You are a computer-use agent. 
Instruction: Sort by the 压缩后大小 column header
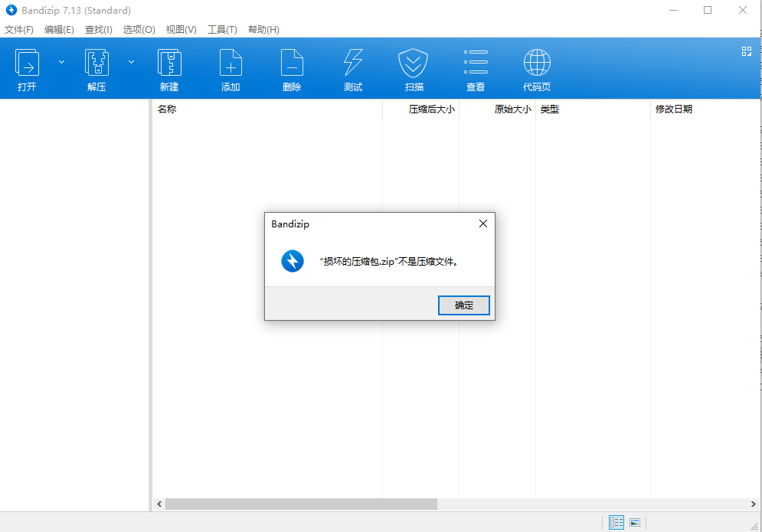click(421, 109)
